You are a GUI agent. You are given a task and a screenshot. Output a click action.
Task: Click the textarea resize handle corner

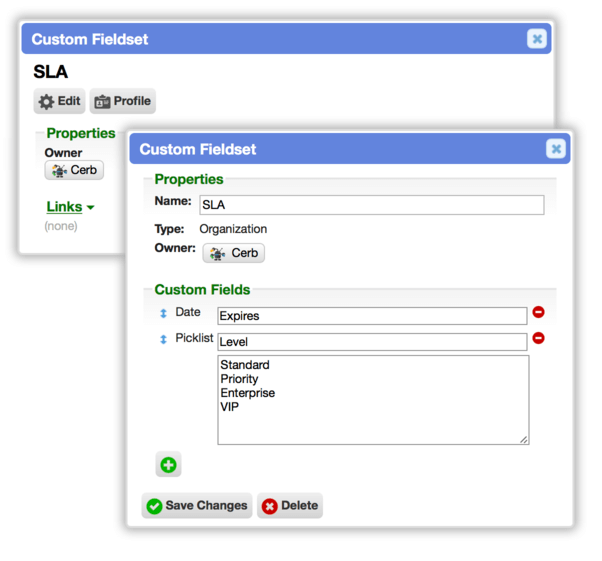coord(524,440)
